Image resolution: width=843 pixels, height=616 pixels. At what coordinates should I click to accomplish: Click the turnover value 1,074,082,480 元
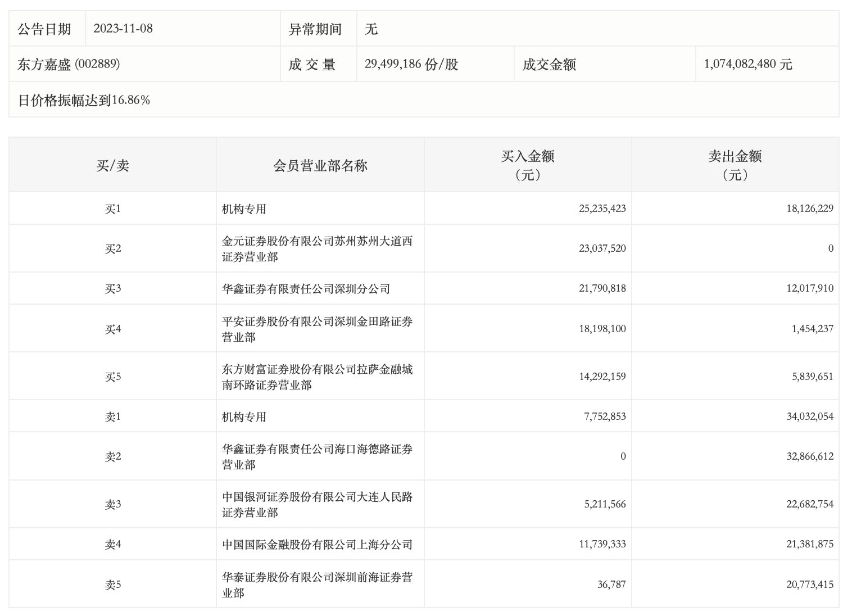747,64
